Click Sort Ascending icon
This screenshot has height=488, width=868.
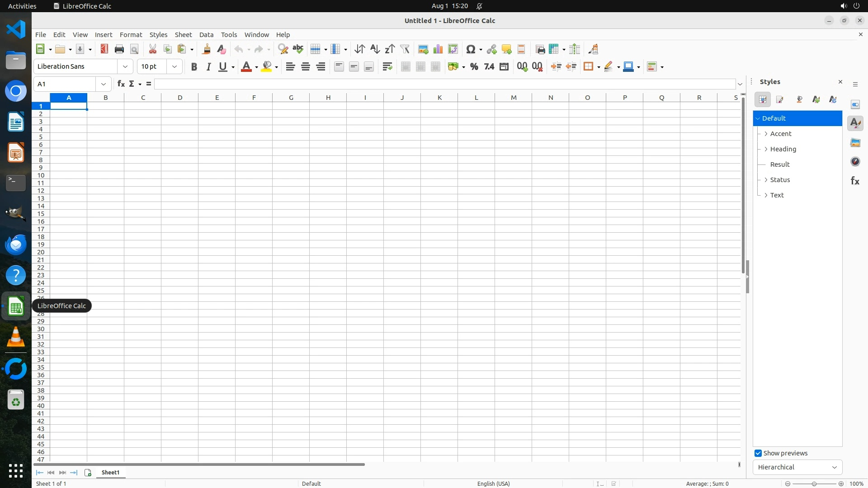(x=375, y=49)
